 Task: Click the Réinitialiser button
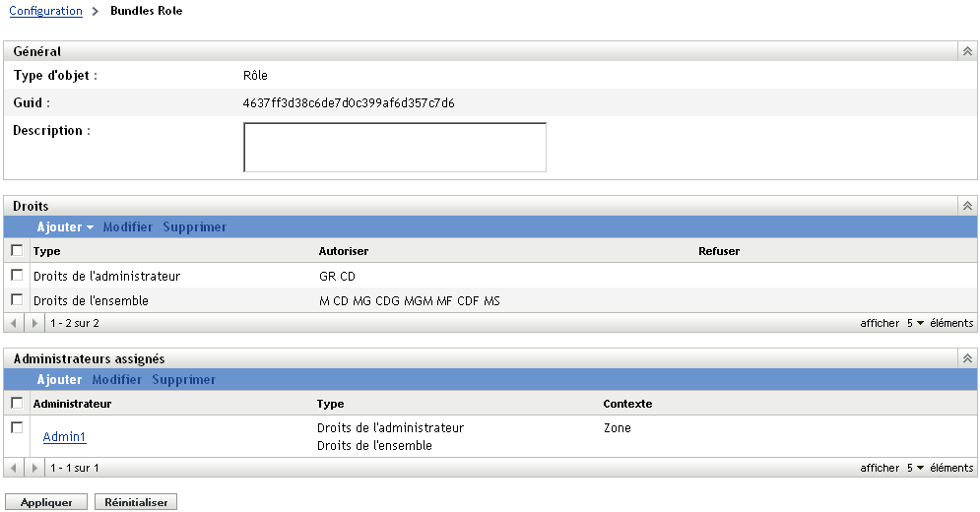pos(136,502)
